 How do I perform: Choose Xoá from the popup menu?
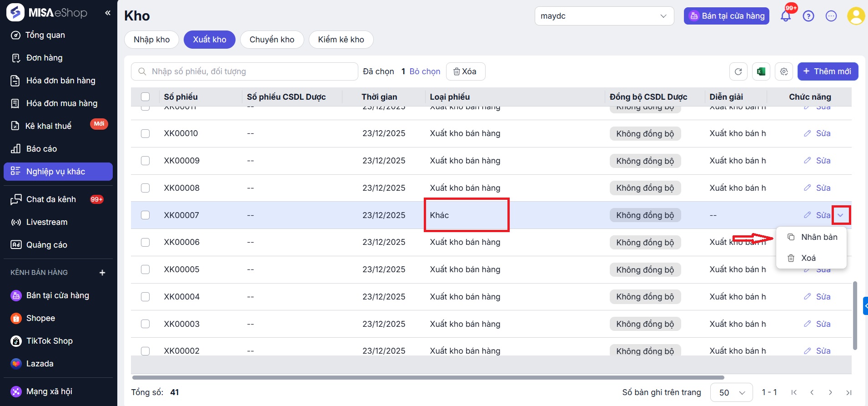[812, 258]
